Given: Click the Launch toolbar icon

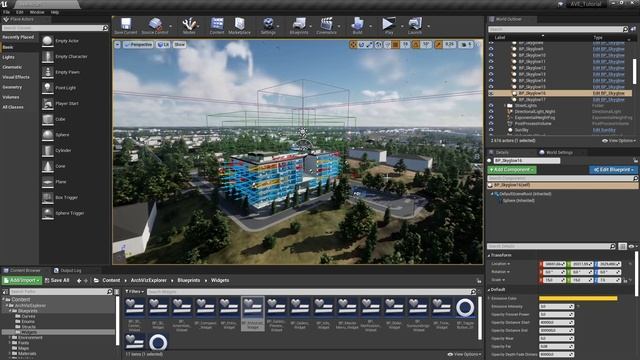Looking at the screenshot, I should coord(415,23).
